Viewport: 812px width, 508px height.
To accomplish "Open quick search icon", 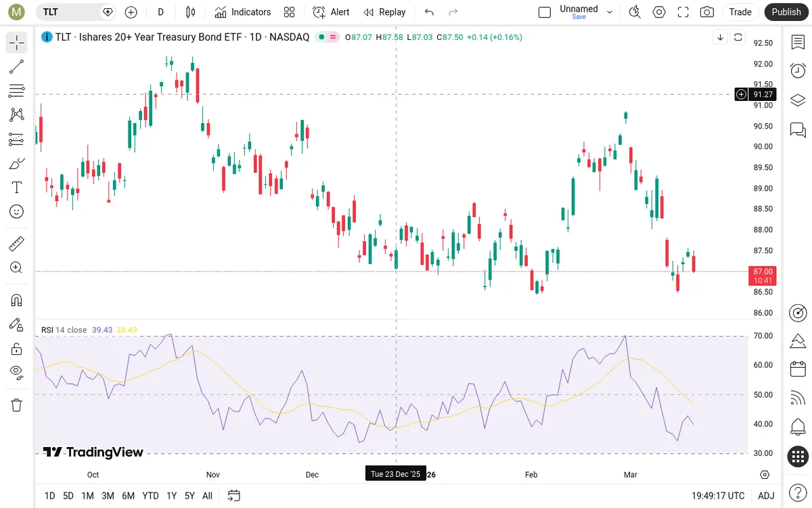I will pos(634,12).
